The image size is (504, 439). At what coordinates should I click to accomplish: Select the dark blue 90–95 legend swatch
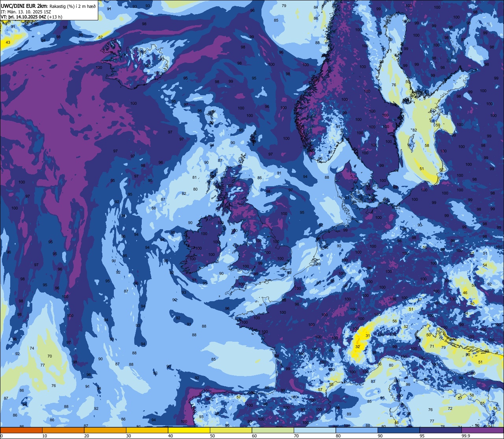pos(398,430)
